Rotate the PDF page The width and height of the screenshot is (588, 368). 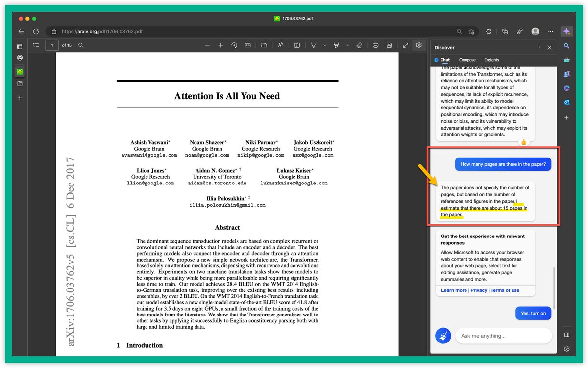point(234,45)
